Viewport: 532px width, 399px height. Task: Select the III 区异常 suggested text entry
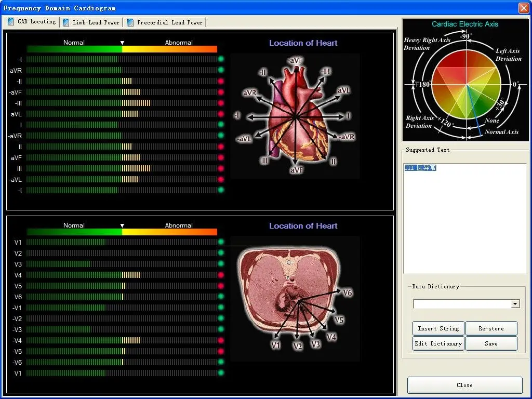tap(420, 167)
